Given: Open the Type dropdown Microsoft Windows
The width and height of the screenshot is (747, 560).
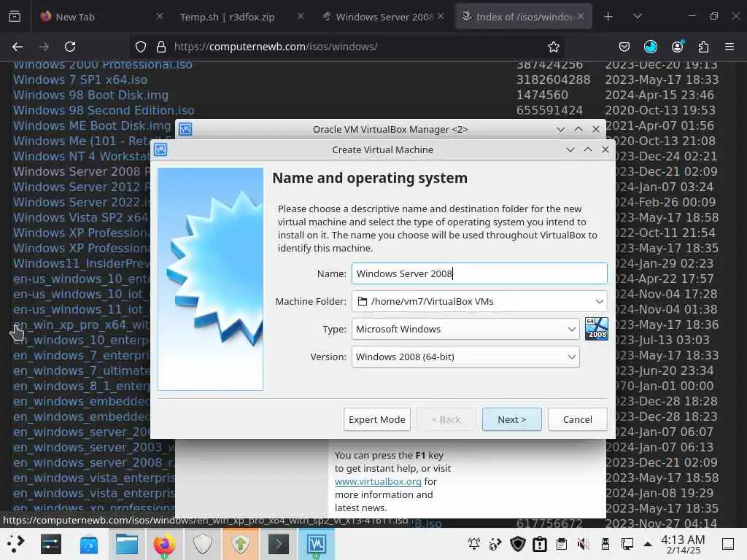Looking at the screenshot, I should [465, 329].
